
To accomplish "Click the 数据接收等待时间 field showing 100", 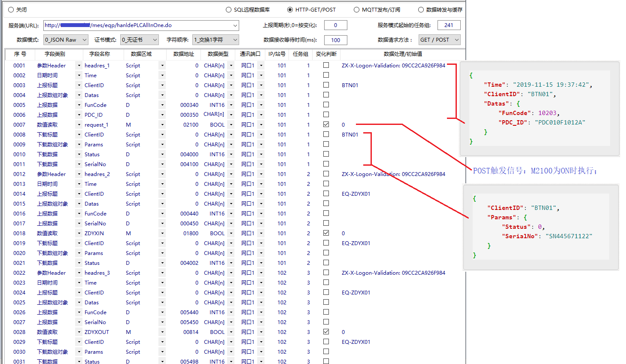I will [335, 40].
